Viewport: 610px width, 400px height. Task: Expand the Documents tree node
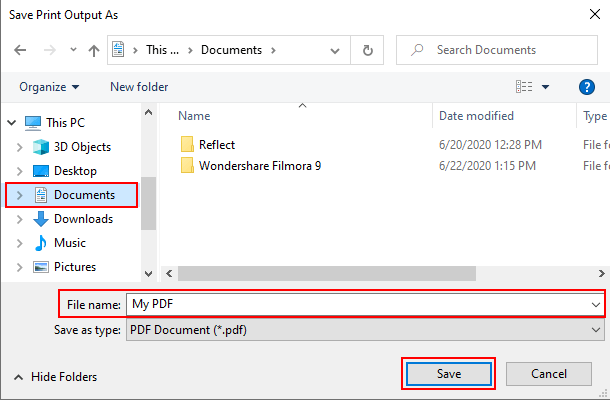click(x=19, y=195)
